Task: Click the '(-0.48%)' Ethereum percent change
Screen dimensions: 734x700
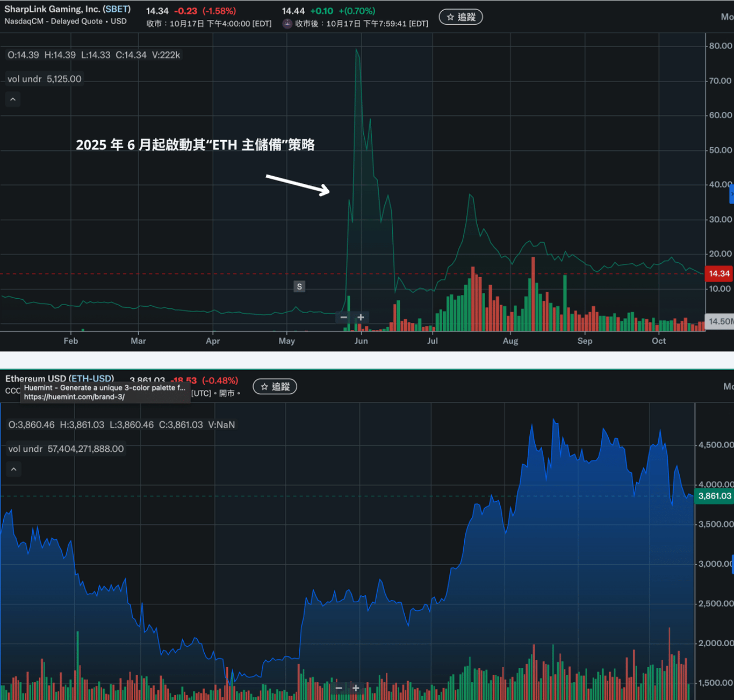Action: coord(220,380)
